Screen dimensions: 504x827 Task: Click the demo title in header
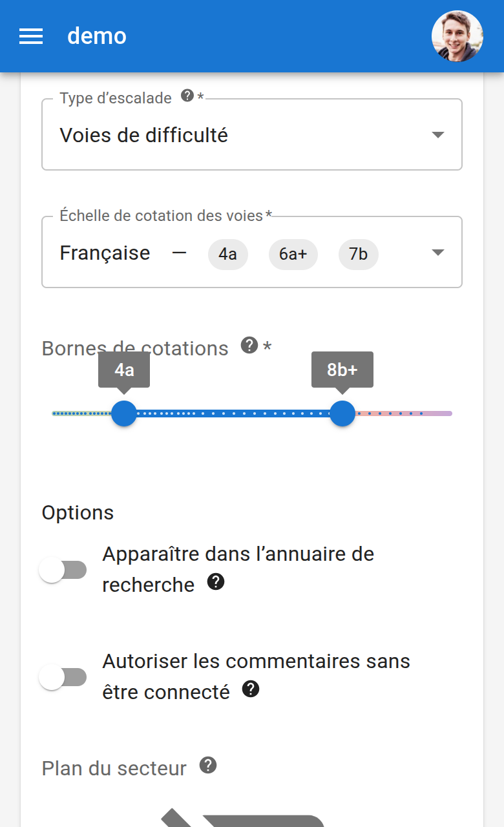tap(97, 36)
